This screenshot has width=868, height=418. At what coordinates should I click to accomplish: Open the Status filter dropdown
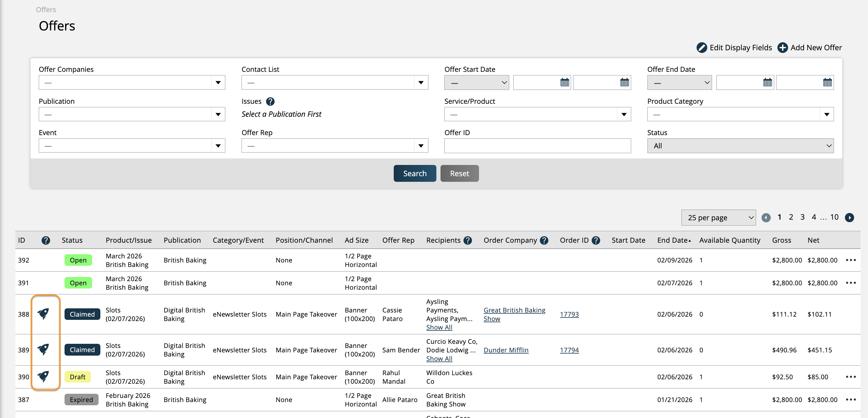pyautogui.click(x=740, y=146)
